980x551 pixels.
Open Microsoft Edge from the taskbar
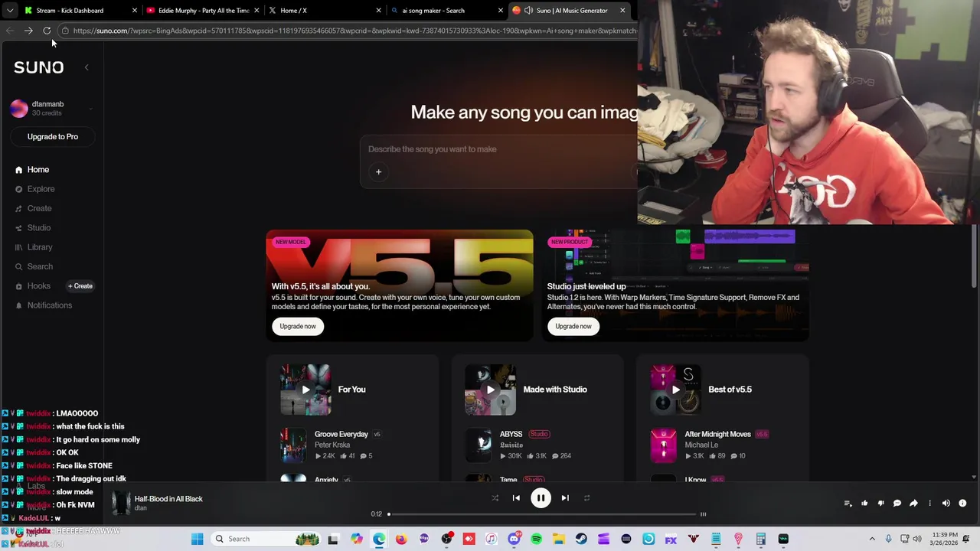point(379,540)
